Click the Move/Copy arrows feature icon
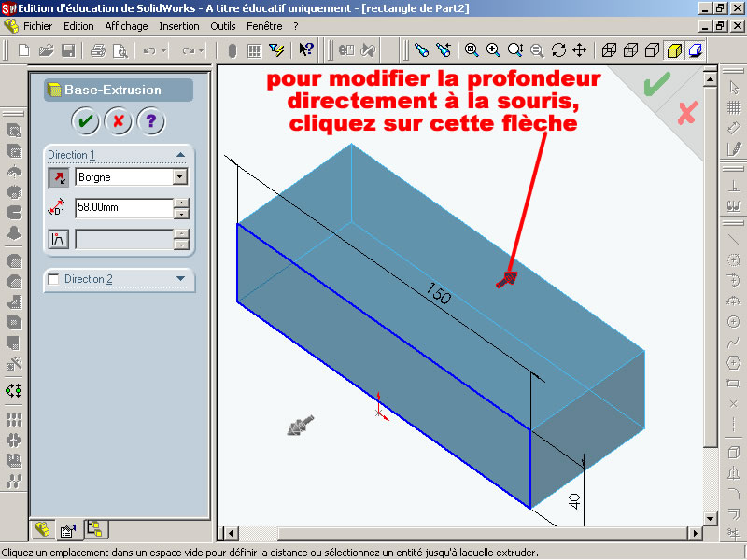747x560 pixels. click(x=13, y=391)
